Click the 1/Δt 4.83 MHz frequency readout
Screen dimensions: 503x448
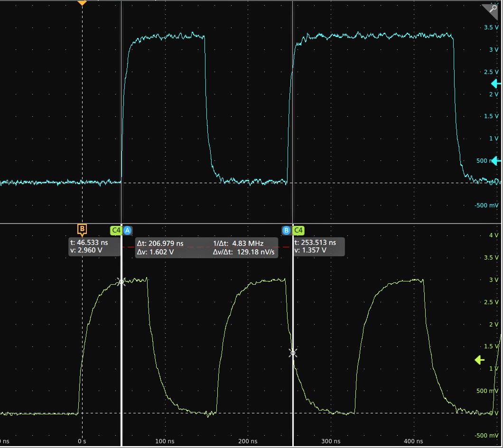point(238,243)
